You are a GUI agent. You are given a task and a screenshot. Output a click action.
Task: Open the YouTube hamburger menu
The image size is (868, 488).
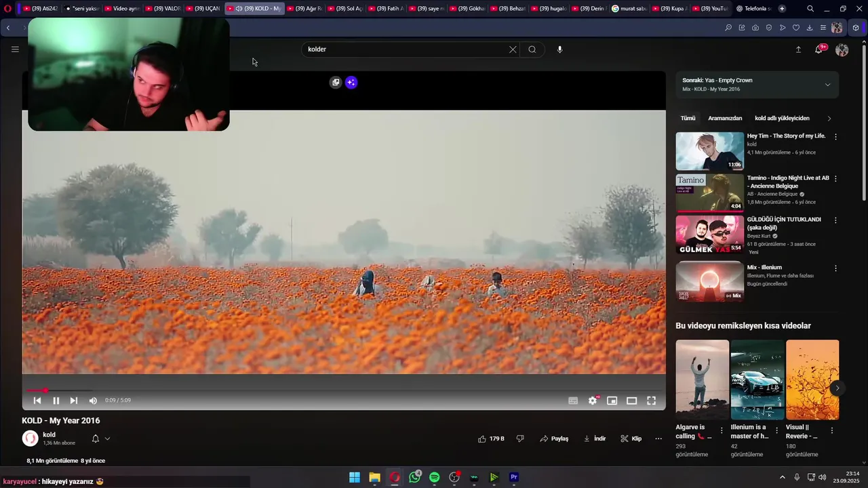pyautogui.click(x=15, y=49)
